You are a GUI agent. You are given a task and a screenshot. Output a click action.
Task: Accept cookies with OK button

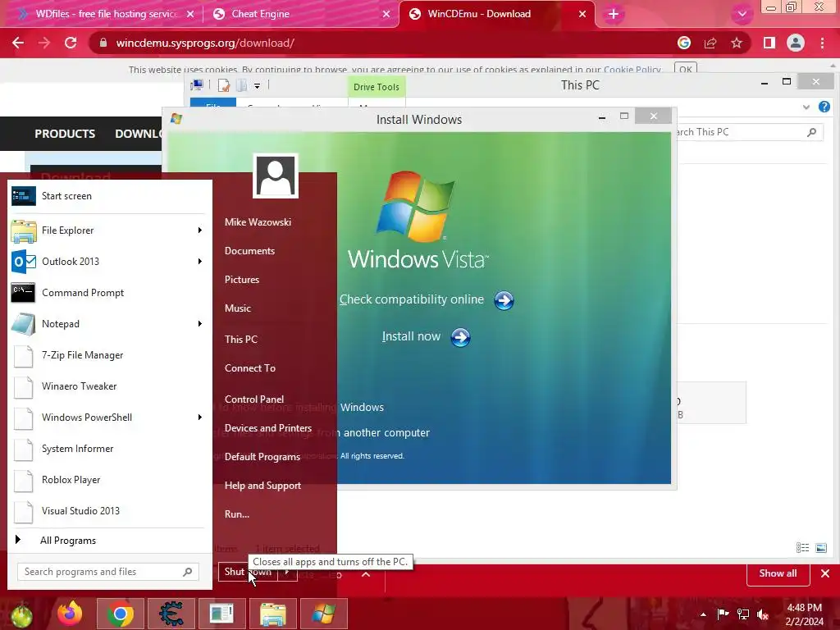[685, 69]
